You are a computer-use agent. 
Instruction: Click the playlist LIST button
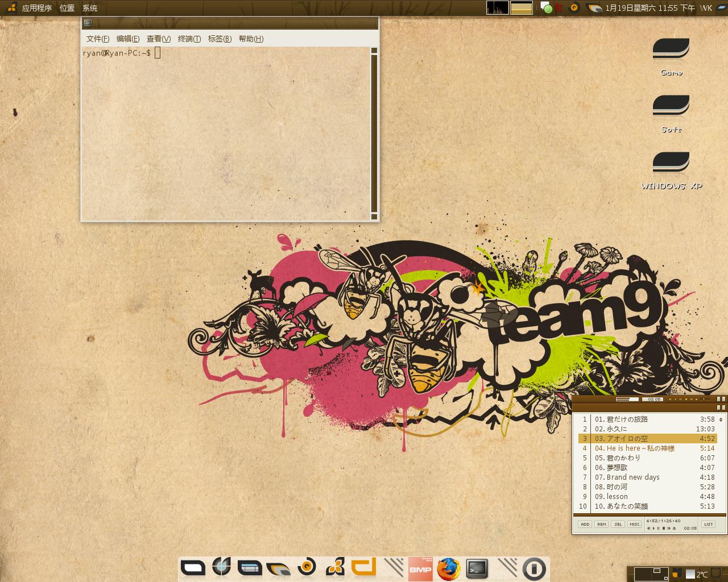(708, 524)
